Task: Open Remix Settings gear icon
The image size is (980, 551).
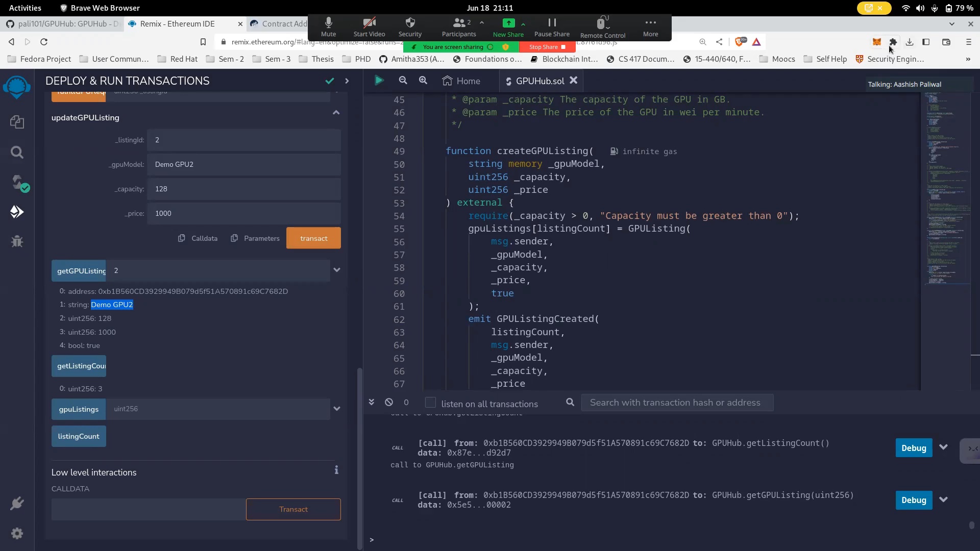Action: tap(17, 533)
